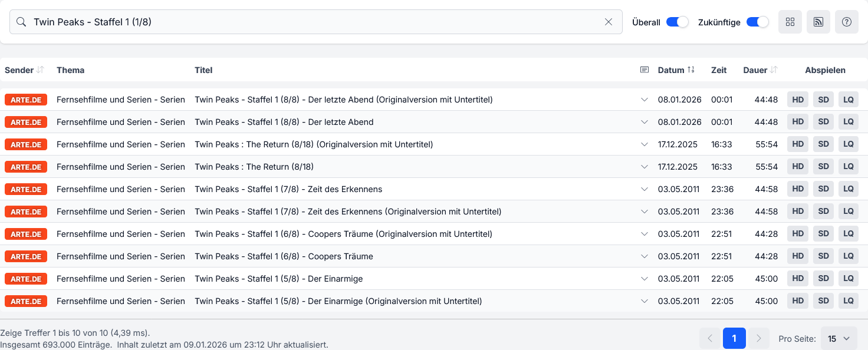Open the help question mark icon
Viewport: 868px width, 350px height.
pos(847,22)
